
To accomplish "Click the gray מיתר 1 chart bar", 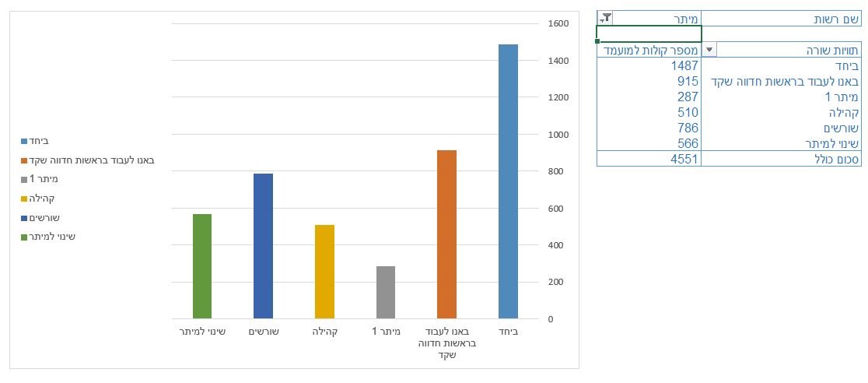I will tap(385, 292).
